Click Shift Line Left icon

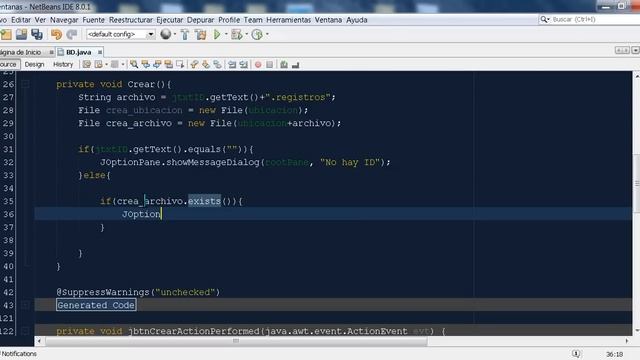click(x=232, y=64)
